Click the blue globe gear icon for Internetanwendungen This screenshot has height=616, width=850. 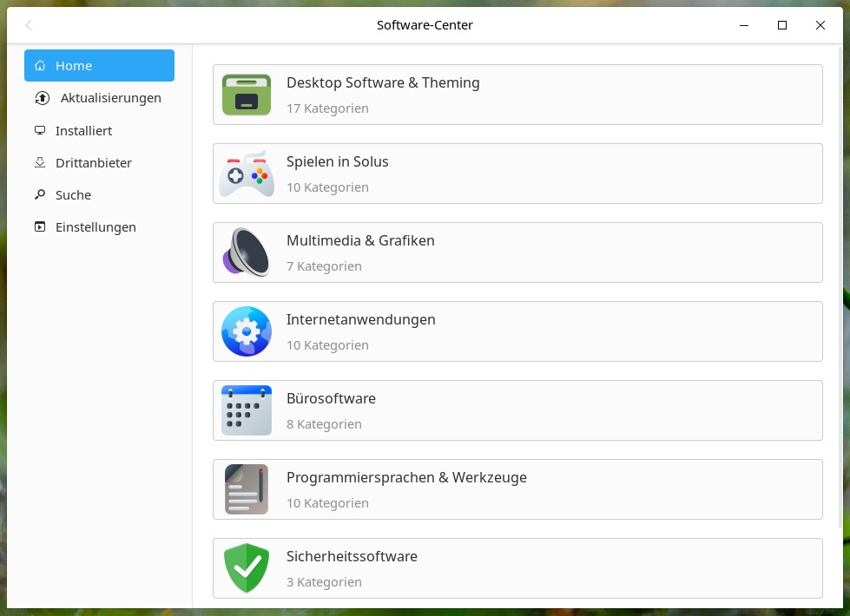246,331
